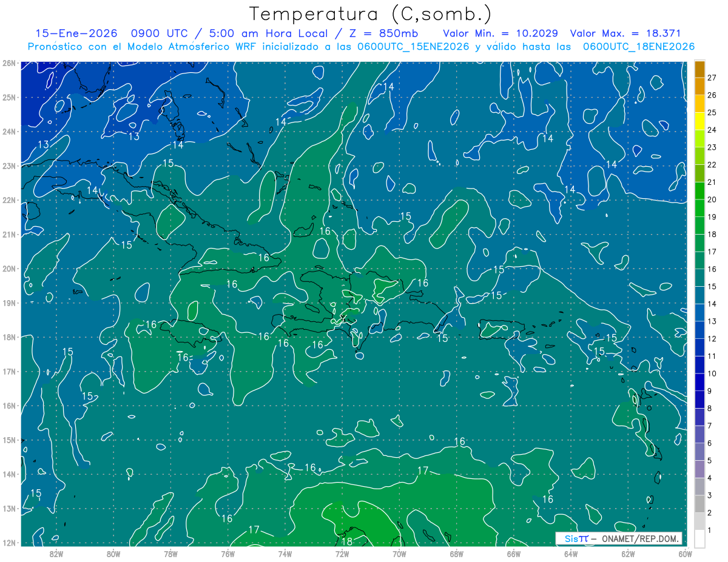Pick the yellow swatch between legend 24 and 25
Image resolution: width=728 pixels, height=562 pixels.
click(699, 121)
